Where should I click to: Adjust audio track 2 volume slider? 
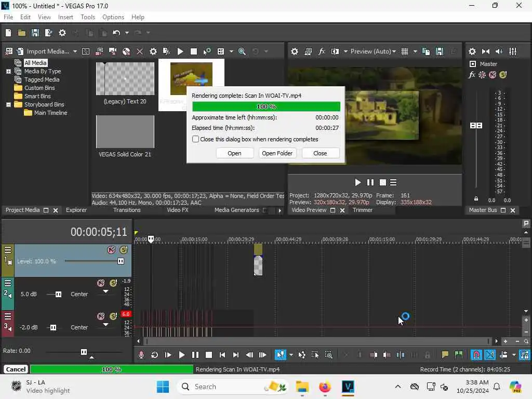[x=58, y=294]
